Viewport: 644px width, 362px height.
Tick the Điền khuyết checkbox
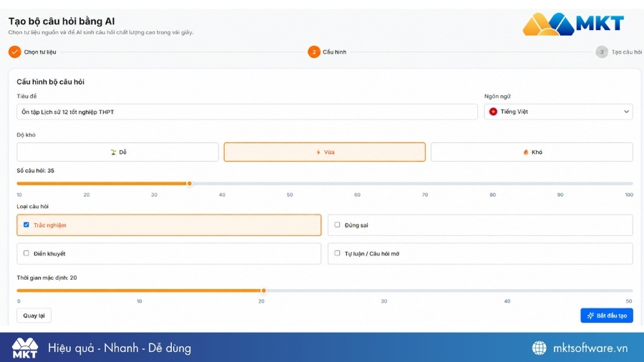26,253
